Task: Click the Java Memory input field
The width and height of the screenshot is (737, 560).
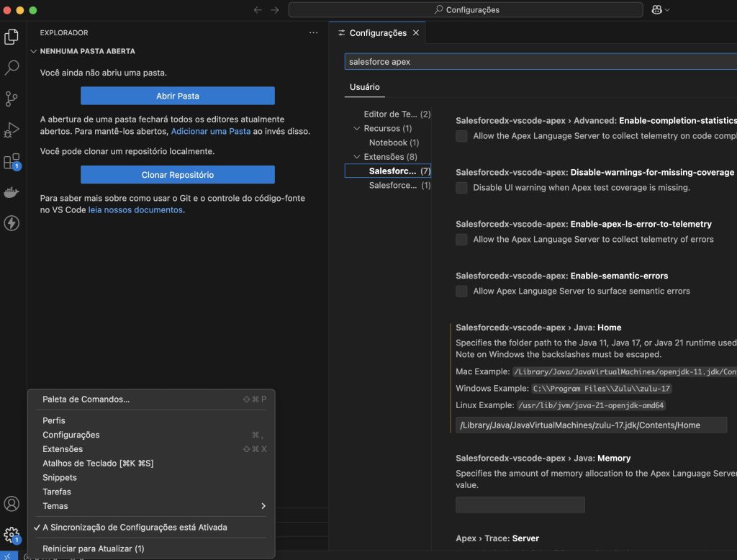Action: 520,505
